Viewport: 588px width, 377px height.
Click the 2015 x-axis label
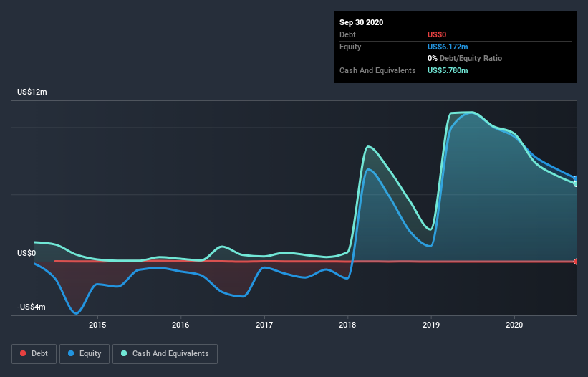pyautogui.click(x=97, y=325)
